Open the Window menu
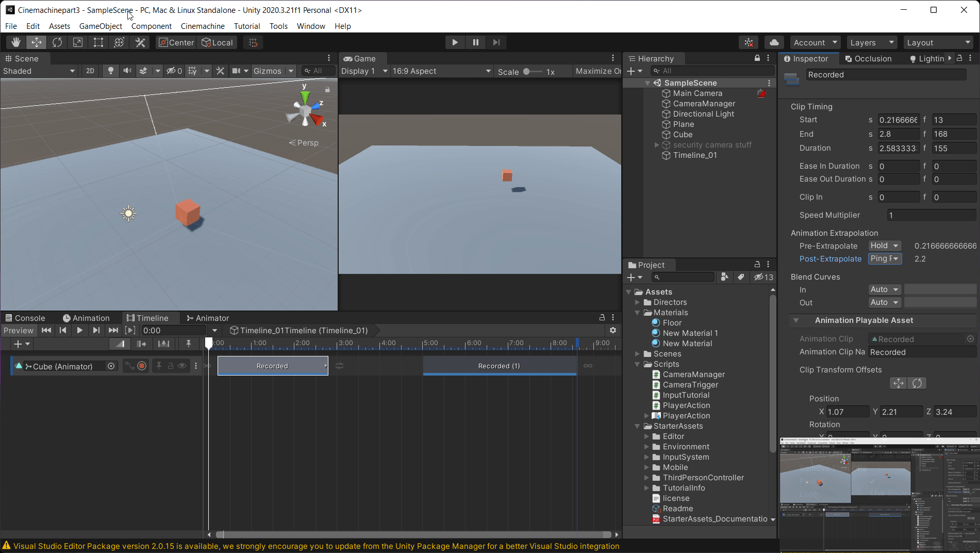 coord(311,26)
